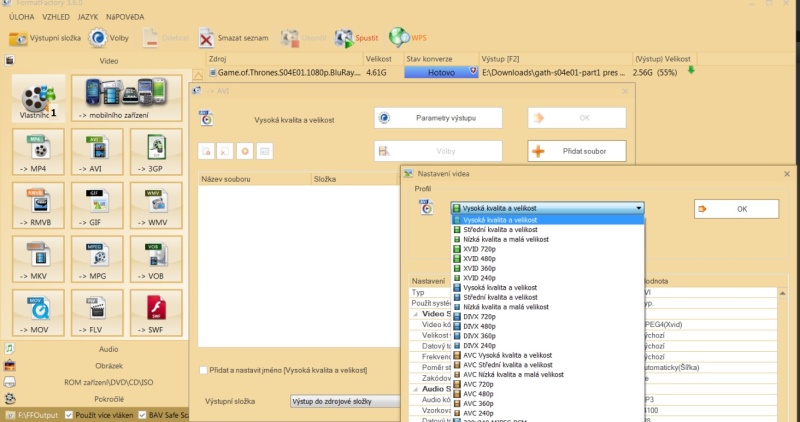The image size is (800, 422).
Task: Choose XVID 480p from the profile list
Action: tap(547, 259)
